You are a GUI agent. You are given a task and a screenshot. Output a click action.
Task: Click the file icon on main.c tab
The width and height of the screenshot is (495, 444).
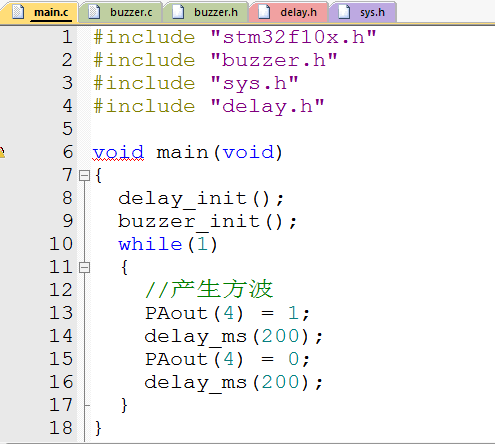click(18, 12)
